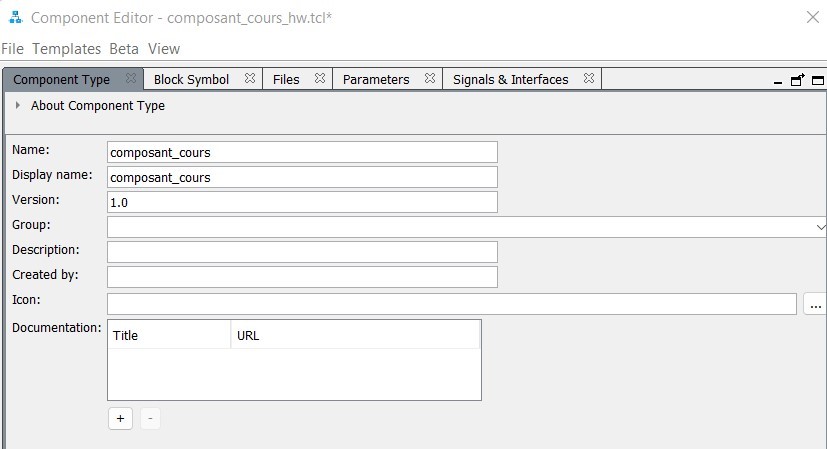Close the Files tab icon
This screenshot has height=449, width=827.
coord(319,79)
